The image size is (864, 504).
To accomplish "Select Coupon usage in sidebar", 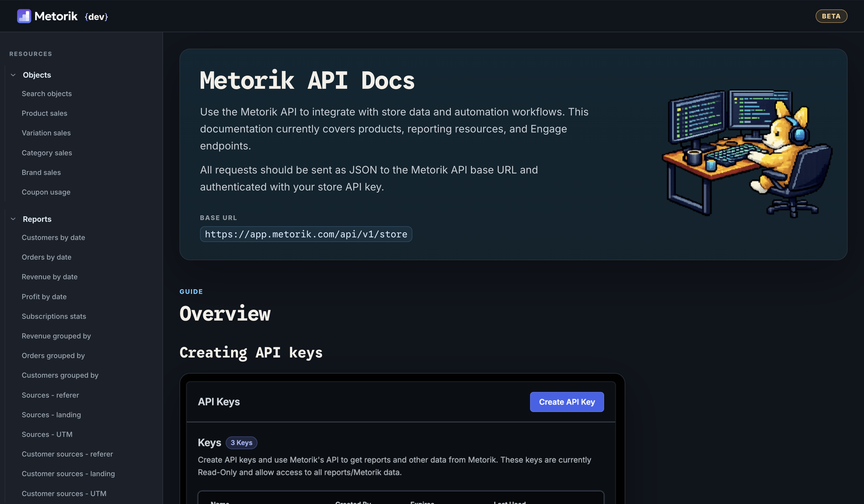I will [46, 192].
